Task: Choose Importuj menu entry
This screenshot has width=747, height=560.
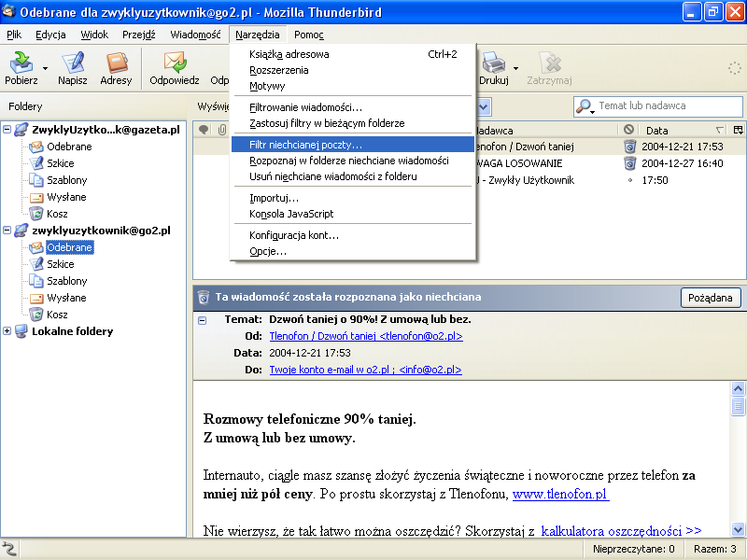Action: tap(353, 198)
